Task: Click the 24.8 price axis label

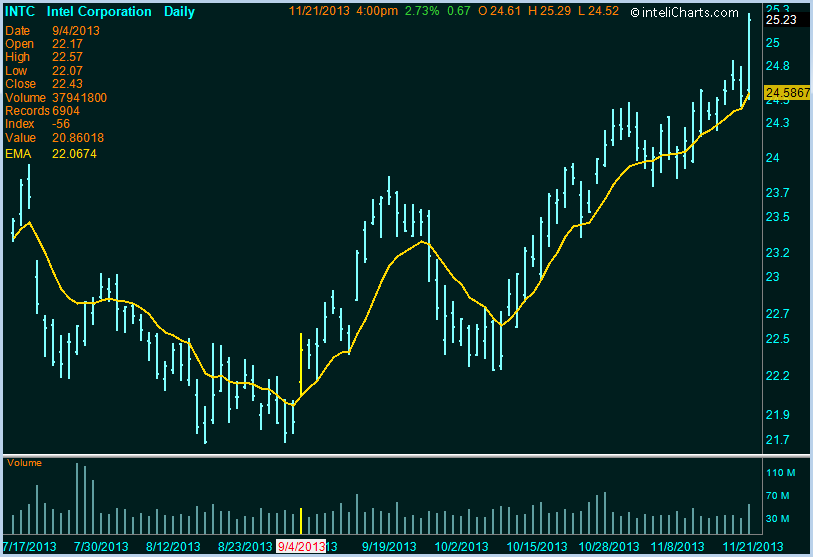Action: click(778, 66)
